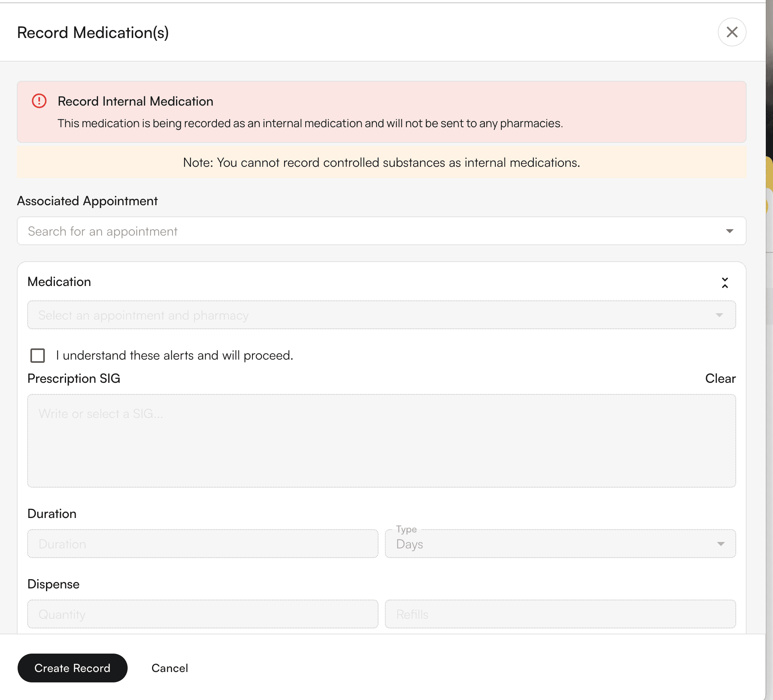Collapse the Medication section with the chevron icon
This screenshot has height=700, width=773.
click(725, 282)
